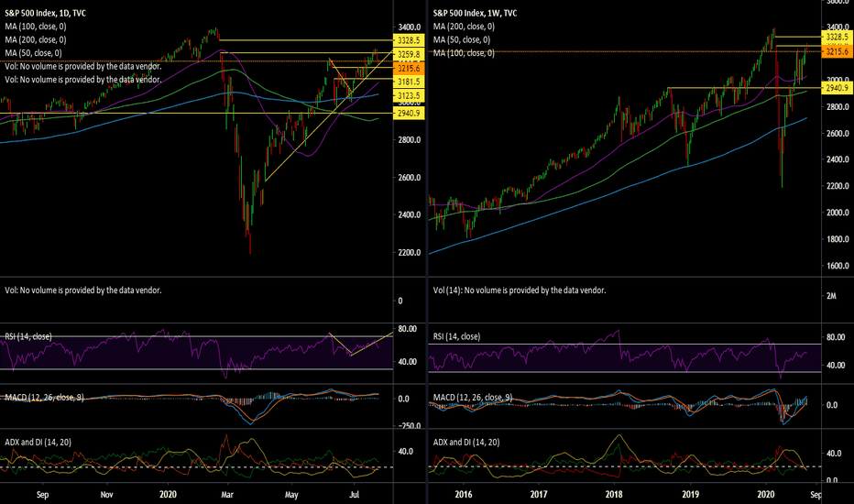This screenshot has height=504, width=854.
Task: Click the May label on the daily time axis
Action: (291, 495)
